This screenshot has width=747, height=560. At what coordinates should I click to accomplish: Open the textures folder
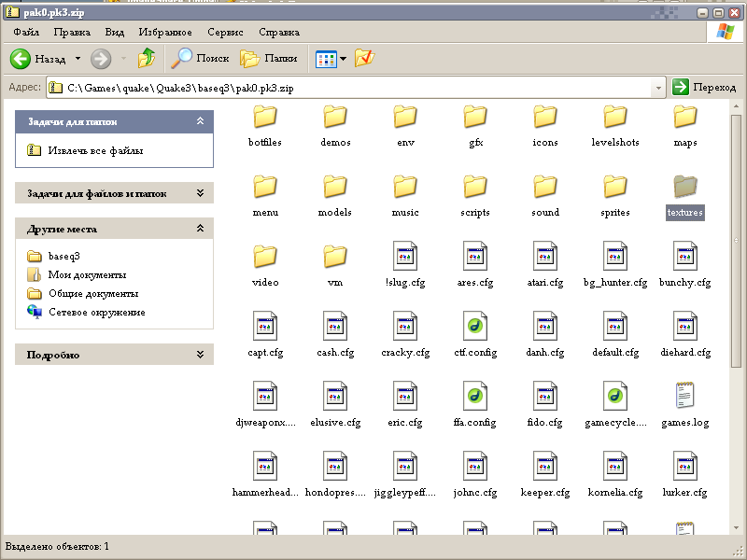684,187
